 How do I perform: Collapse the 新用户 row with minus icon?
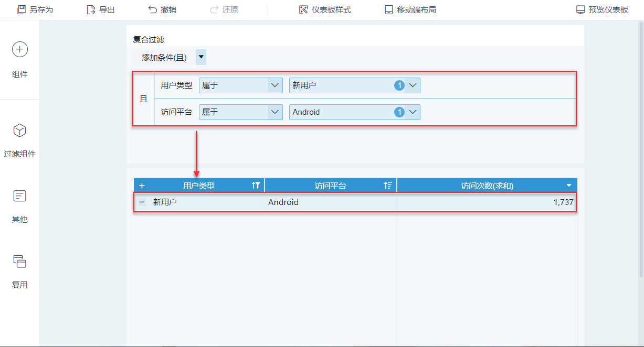point(142,202)
